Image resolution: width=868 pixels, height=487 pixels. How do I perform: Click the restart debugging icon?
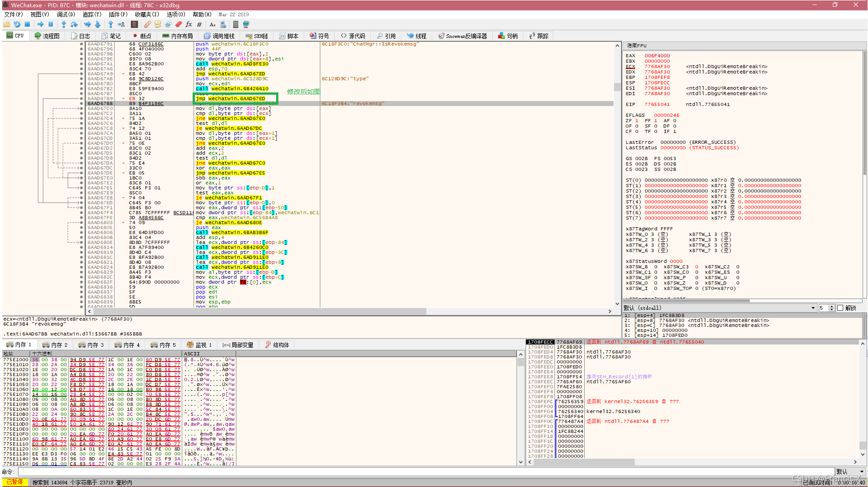click(x=17, y=24)
